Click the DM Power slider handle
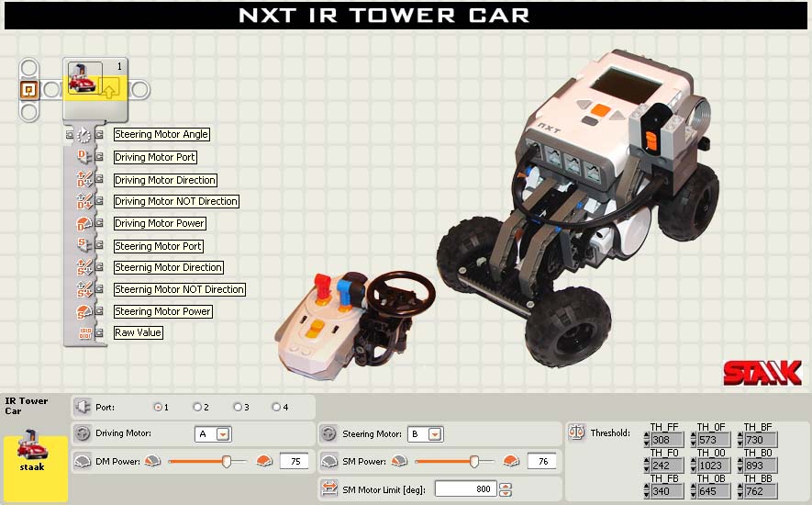The width and height of the screenshot is (812, 505). 227,461
